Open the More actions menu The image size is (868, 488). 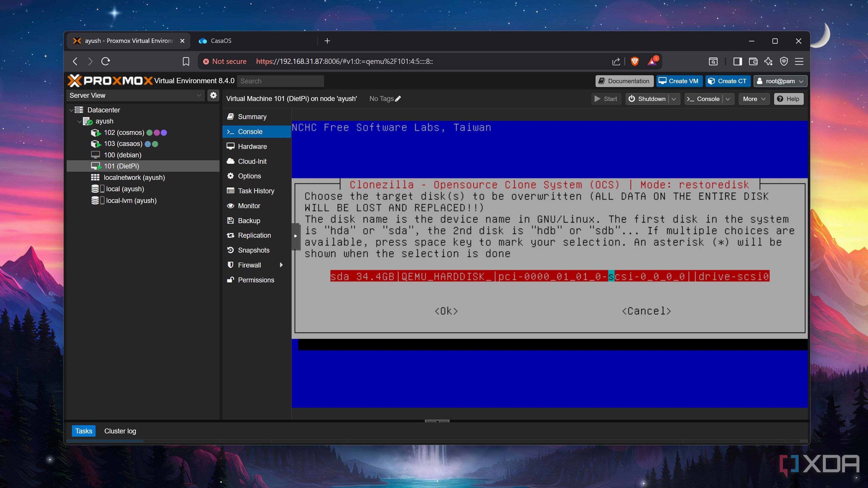[754, 99]
